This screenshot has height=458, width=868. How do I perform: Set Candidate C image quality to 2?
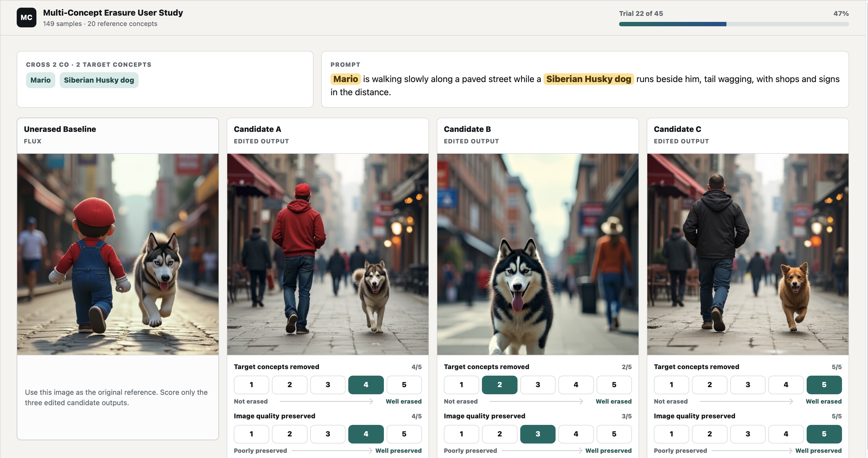click(710, 434)
